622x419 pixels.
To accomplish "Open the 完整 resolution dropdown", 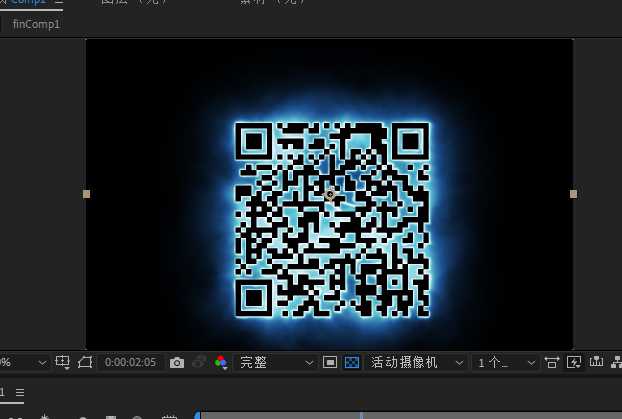I will [x=276, y=362].
